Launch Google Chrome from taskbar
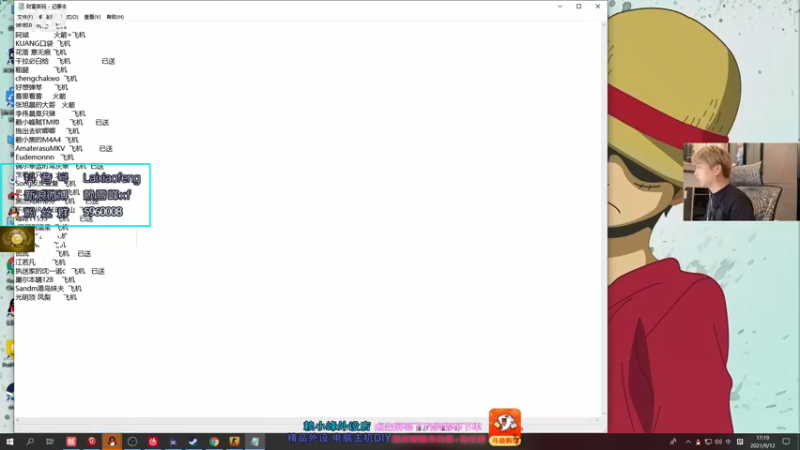 214,441
